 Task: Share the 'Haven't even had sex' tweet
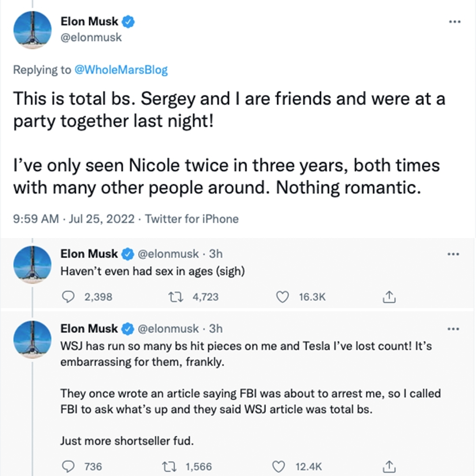[388, 297]
